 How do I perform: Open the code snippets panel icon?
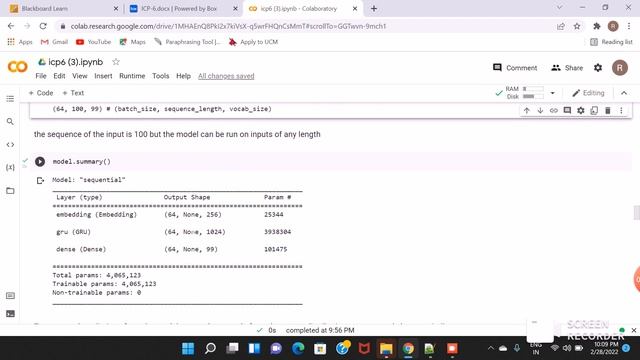click(10, 144)
